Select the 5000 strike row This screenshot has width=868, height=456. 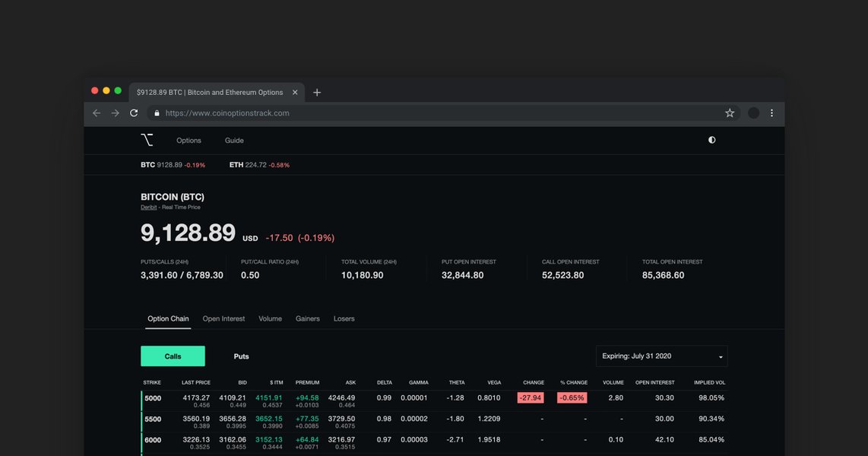click(x=434, y=401)
